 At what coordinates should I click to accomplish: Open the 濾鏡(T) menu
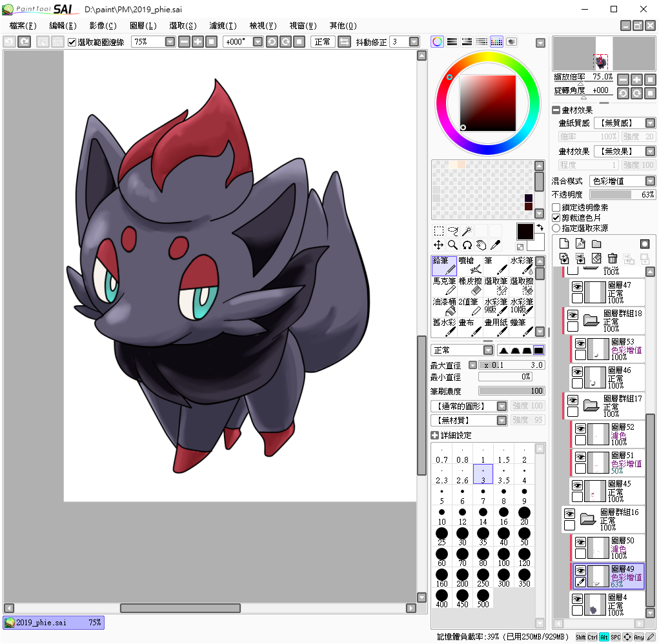[223, 26]
